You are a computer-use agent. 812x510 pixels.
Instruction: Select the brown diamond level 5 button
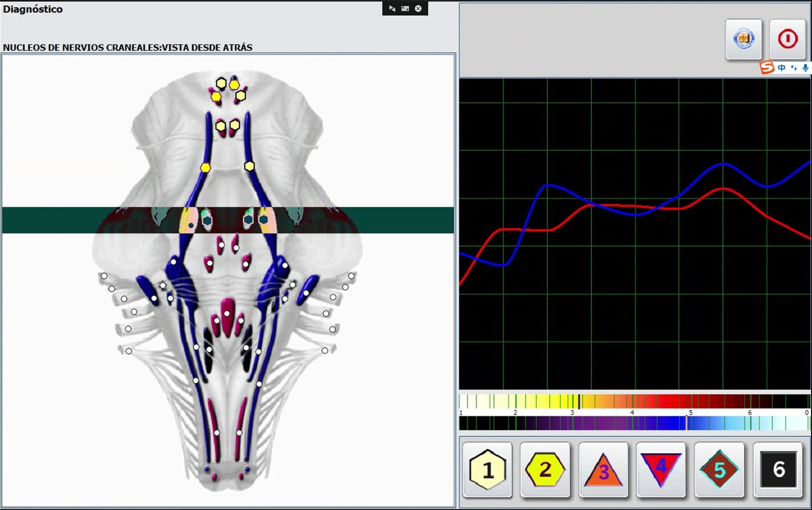(x=719, y=470)
